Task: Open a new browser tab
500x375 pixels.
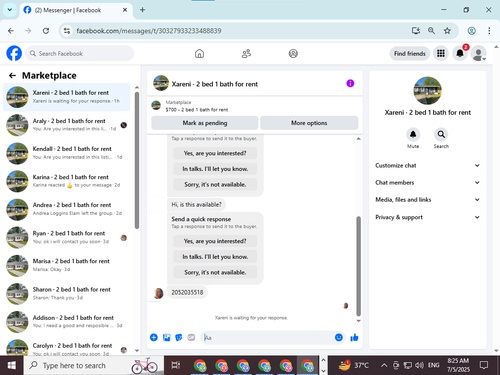Action: pyautogui.click(x=142, y=10)
